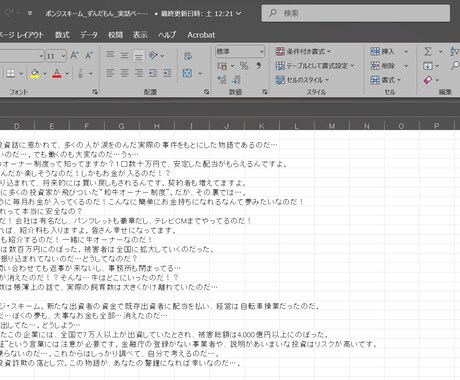Open テーブルとして書式設定 menu
This screenshot has height=380, width=460.
tap(315, 66)
